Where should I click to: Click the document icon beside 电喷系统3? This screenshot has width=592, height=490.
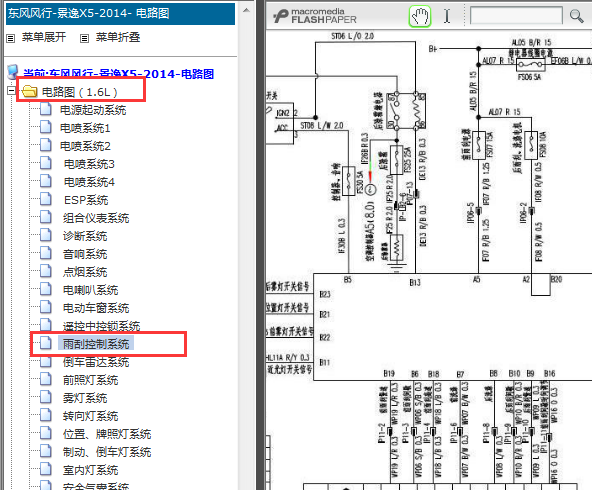(x=46, y=163)
